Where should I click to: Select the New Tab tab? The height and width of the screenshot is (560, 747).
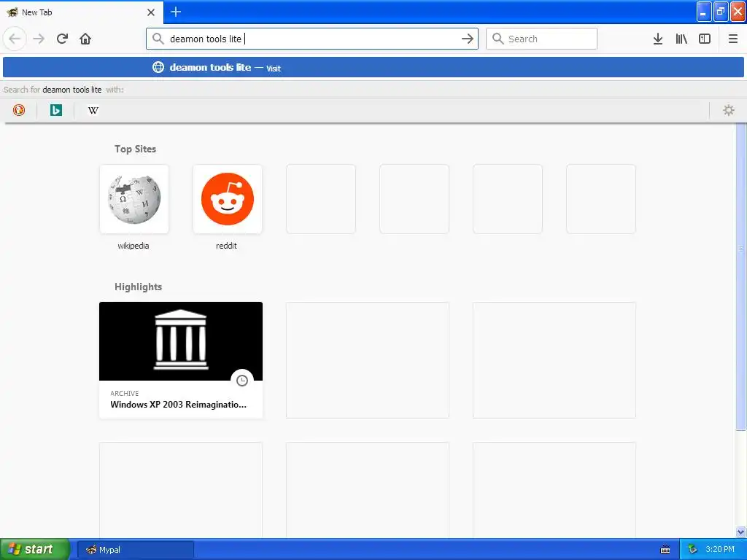click(x=81, y=12)
